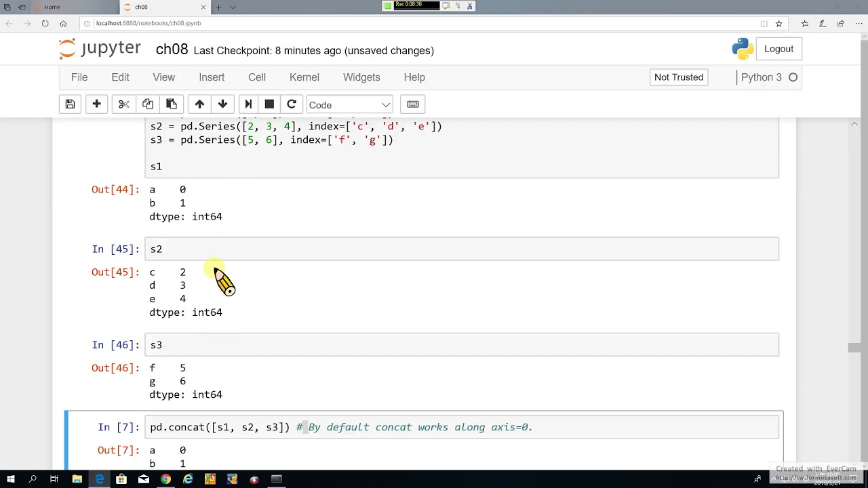Viewport: 868px width, 488px height.
Task: Close the ch08 browser tab
Action: coord(203,7)
